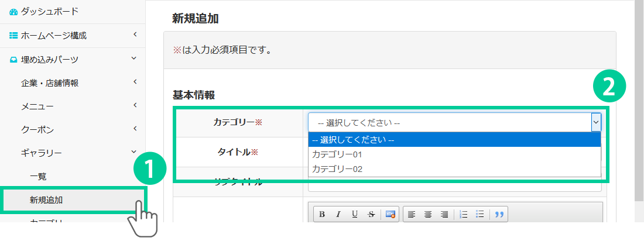Image resolution: width=644 pixels, height=241 pixels.
Task: Open the カテゴリー dropdown arrow
Action: [x=596, y=123]
